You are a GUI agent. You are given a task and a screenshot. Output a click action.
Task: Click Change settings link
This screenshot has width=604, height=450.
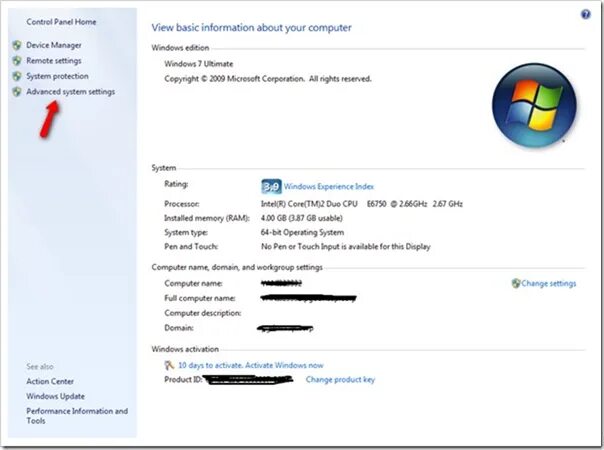pyautogui.click(x=549, y=284)
